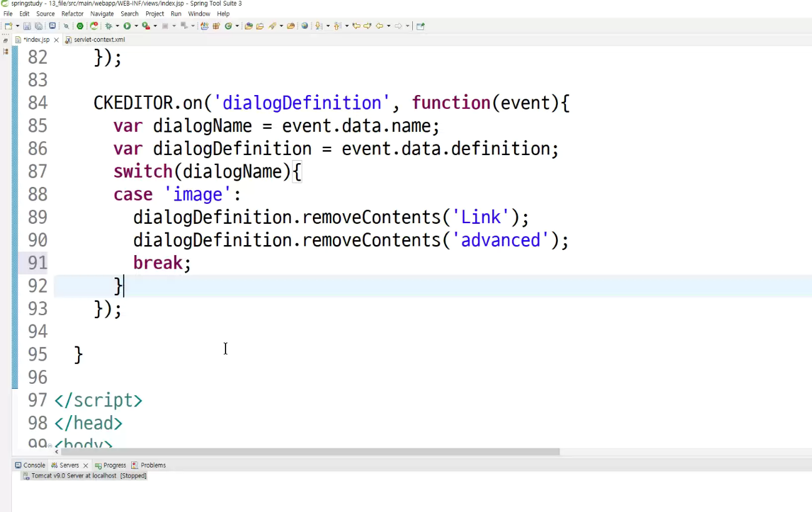Click the switch keyword on line 87
812x512 pixels.
point(143,171)
